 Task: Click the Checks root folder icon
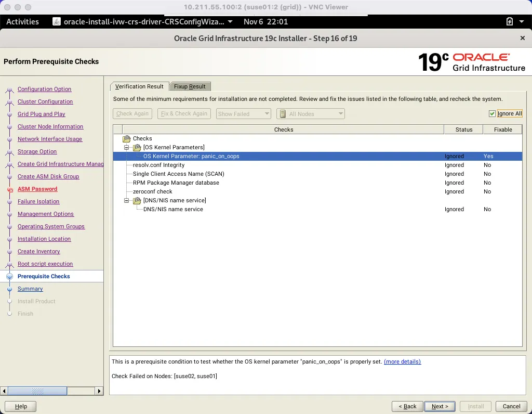(126, 138)
